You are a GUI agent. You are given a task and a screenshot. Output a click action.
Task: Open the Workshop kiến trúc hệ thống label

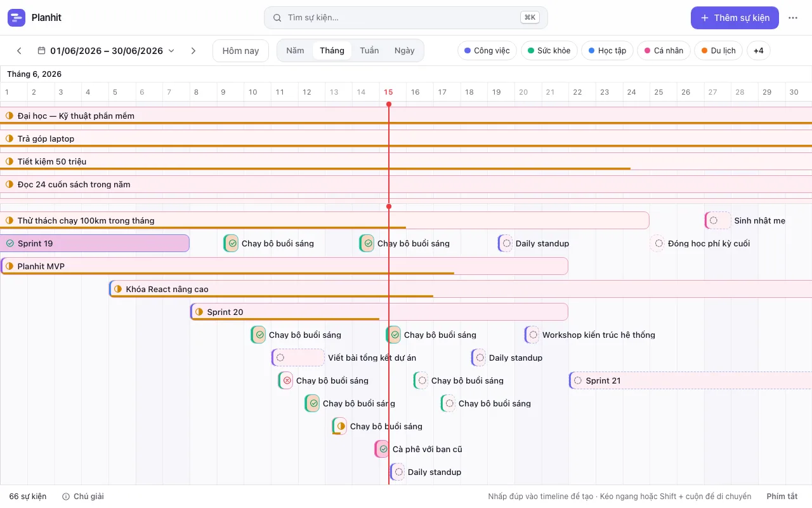pyautogui.click(x=599, y=335)
